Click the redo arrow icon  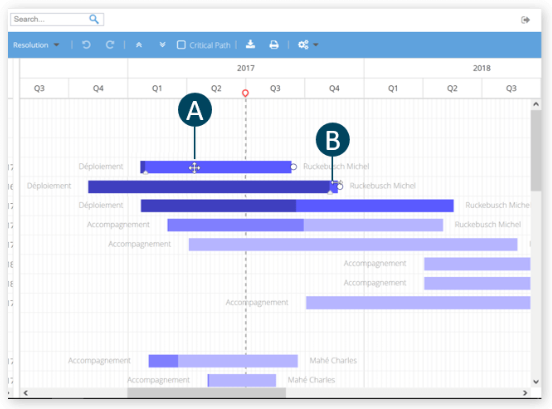pos(110,45)
